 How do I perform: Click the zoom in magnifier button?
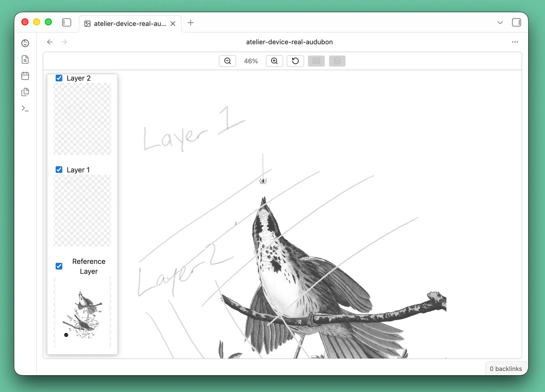point(274,61)
